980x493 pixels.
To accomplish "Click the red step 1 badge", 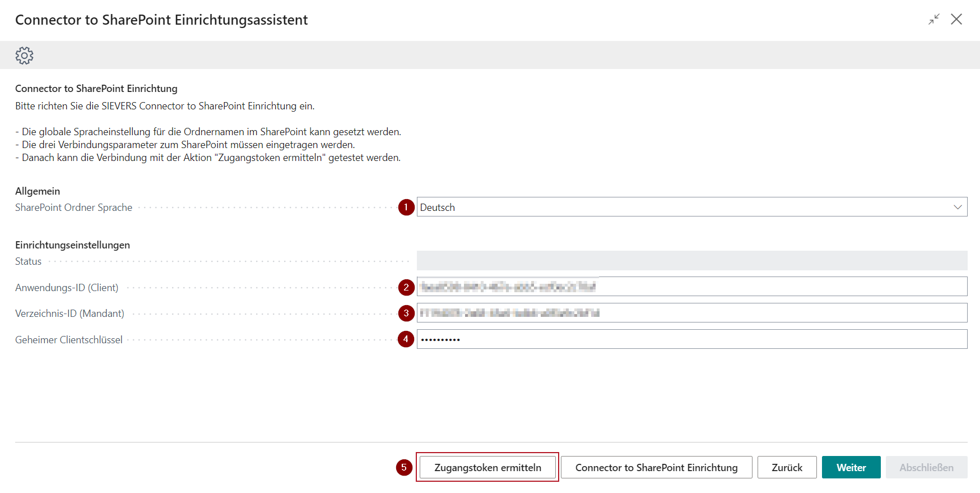I will (406, 208).
